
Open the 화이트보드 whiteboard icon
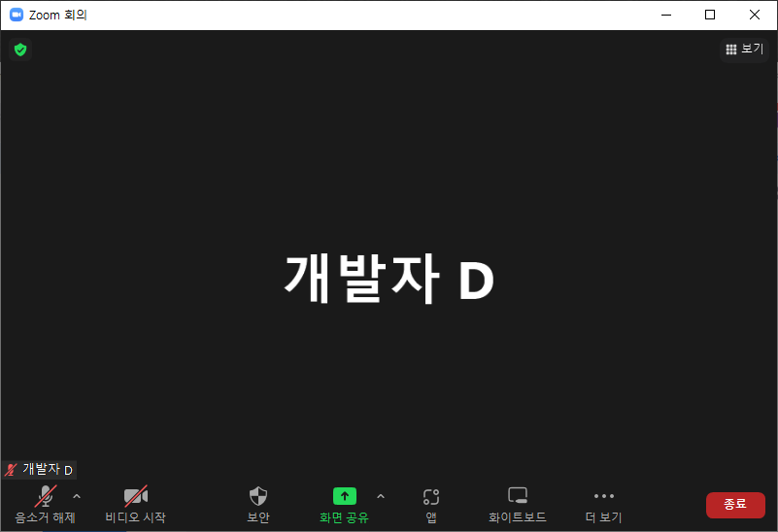[518, 496]
